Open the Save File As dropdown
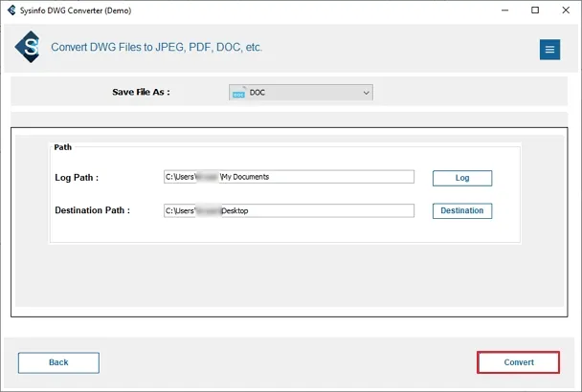The width and height of the screenshot is (582, 392). [x=301, y=93]
